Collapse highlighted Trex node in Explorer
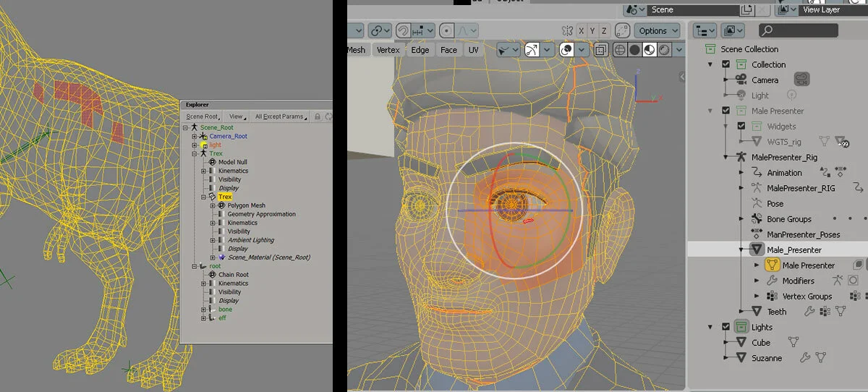This screenshot has height=392, width=868. pos(203,197)
